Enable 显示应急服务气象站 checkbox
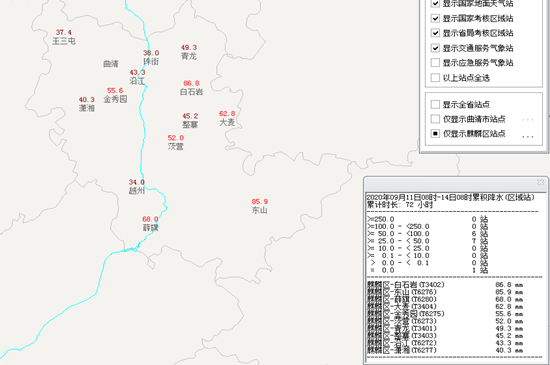This screenshot has width=550, height=365. coord(435,63)
